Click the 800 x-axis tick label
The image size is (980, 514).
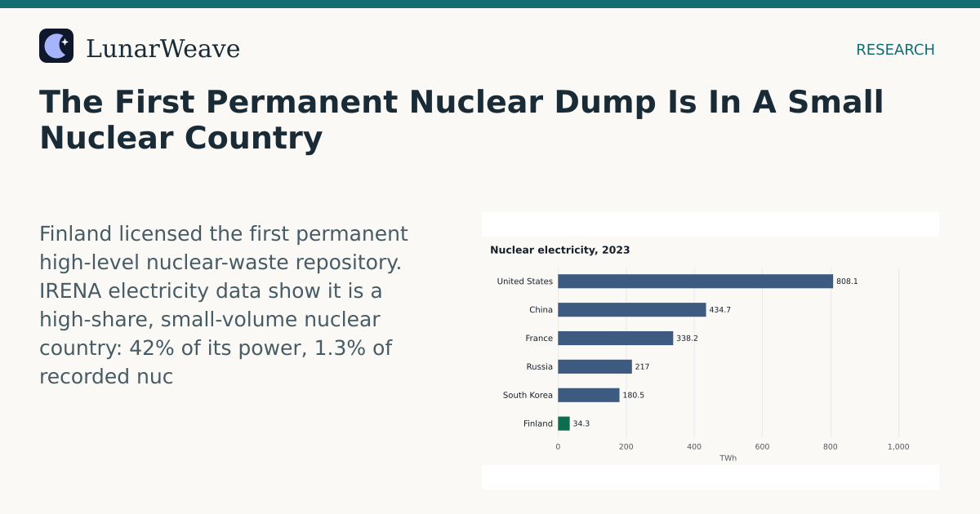pos(831,446)
